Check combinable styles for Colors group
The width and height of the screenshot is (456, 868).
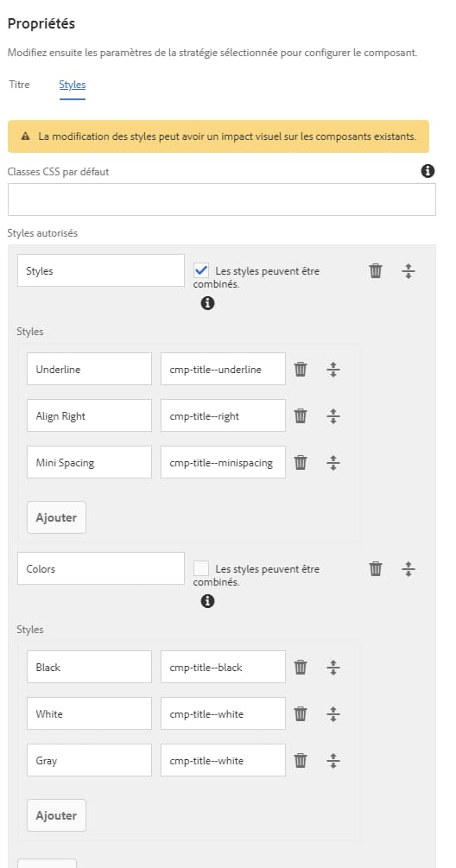click(201, 568)
